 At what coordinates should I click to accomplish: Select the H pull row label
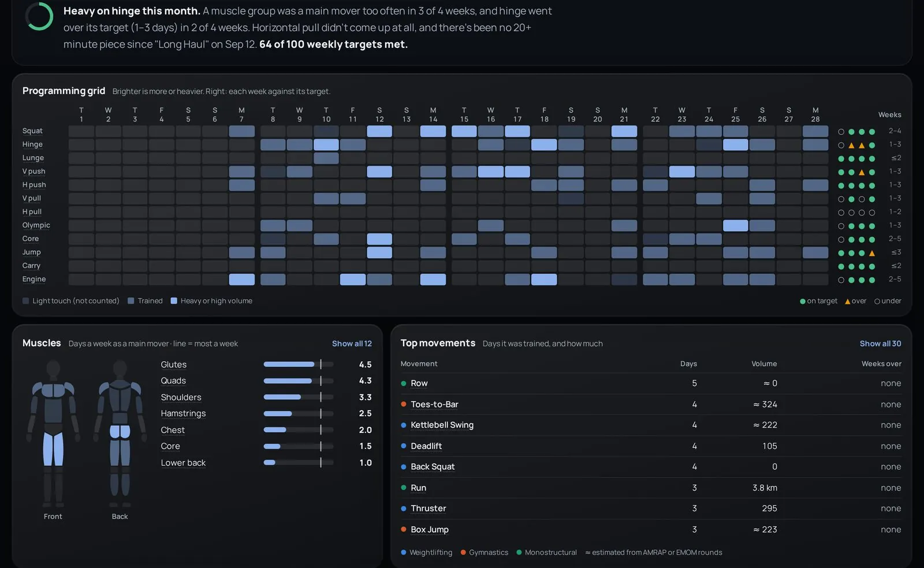(32, 212)
